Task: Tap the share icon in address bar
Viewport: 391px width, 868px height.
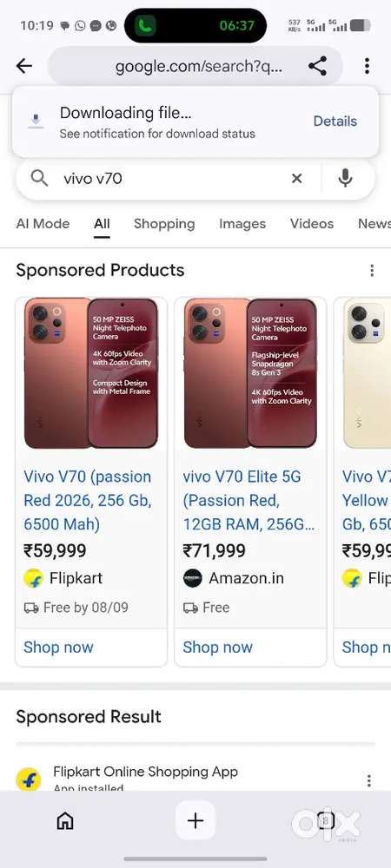Action: point(317,67)
